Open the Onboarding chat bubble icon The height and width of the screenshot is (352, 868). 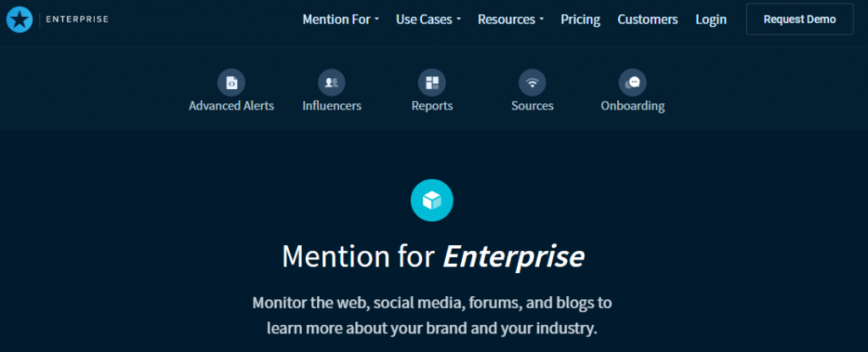tap(632, 83)
